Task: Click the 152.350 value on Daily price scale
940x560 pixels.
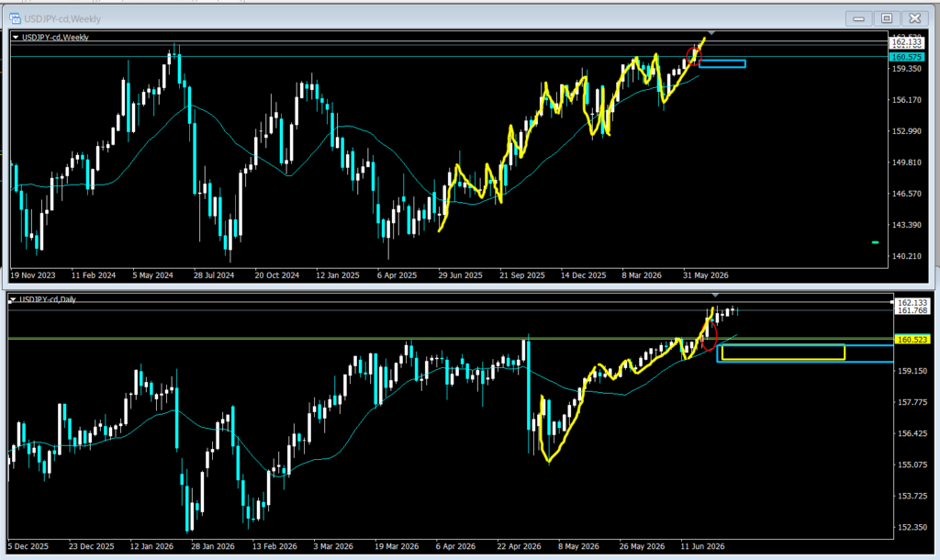Action: pos(912,528)
